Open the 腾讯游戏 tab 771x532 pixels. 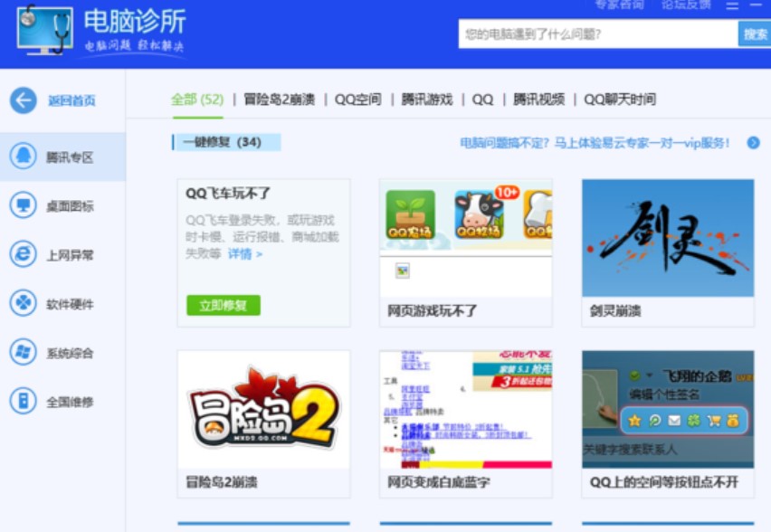point(427,100)
